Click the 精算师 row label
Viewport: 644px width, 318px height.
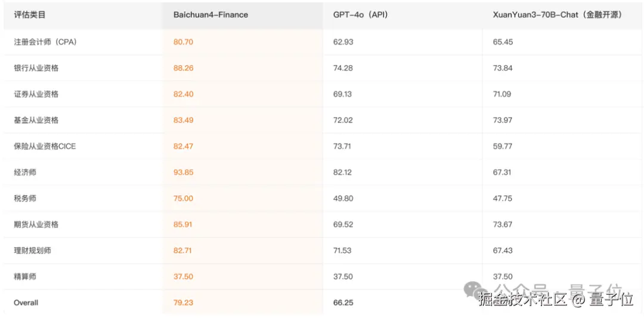tap(25, 277)
